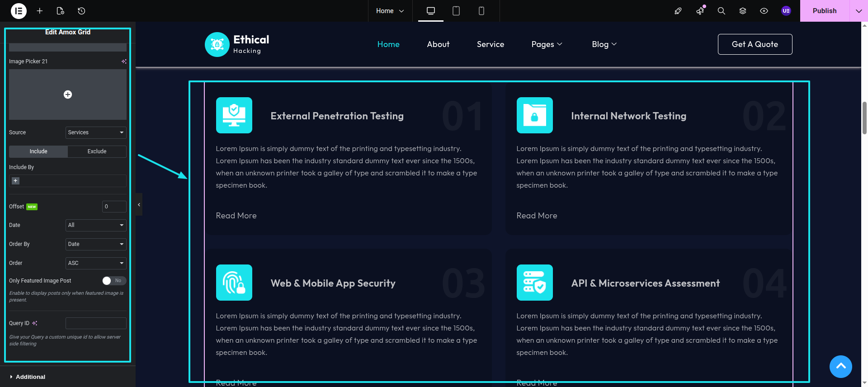
Task: Open the Pages menu in site navigation
Action: (x=547, y=44)
